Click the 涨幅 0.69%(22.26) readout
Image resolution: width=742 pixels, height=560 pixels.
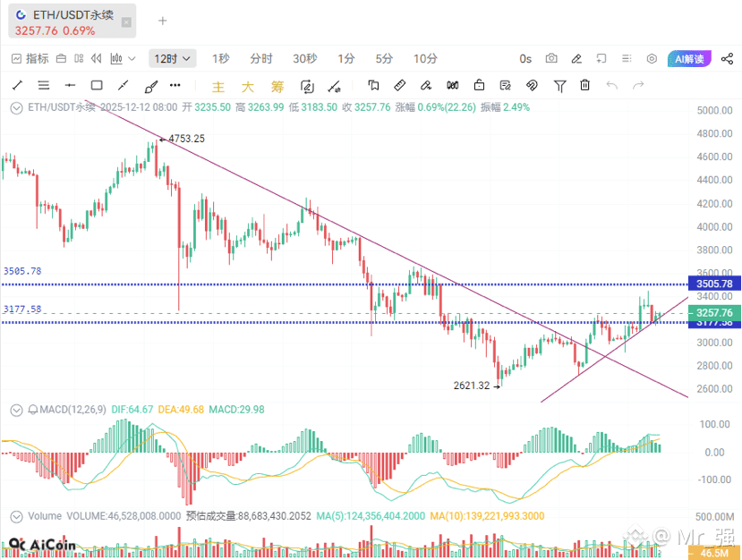pyautogui.click(x=435, y=107)
